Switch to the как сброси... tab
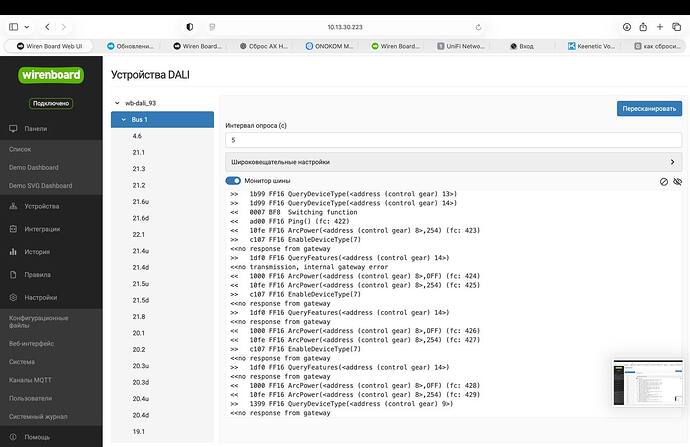 (x=657, y=46)
